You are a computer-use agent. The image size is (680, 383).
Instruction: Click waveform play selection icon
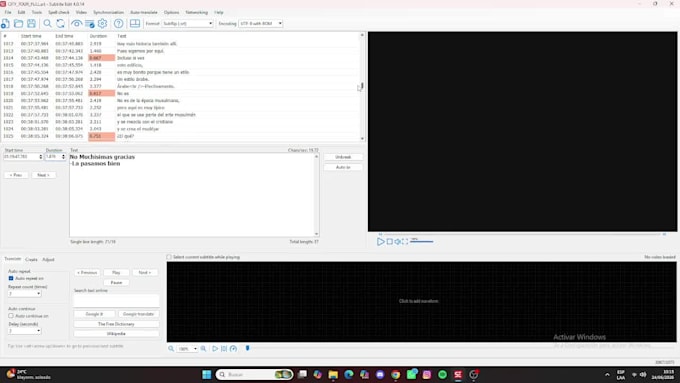(x=215, y=349)
